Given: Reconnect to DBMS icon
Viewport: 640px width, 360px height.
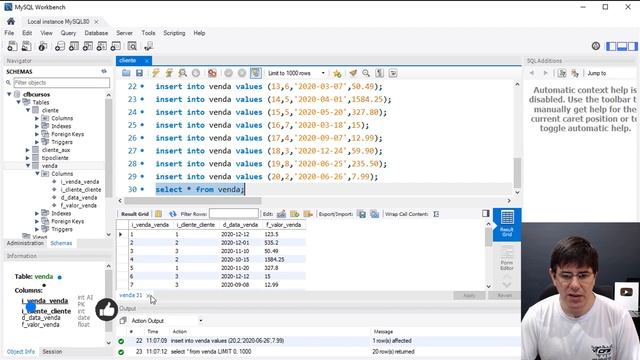Looking at the screenshot, I should (149, 46).
